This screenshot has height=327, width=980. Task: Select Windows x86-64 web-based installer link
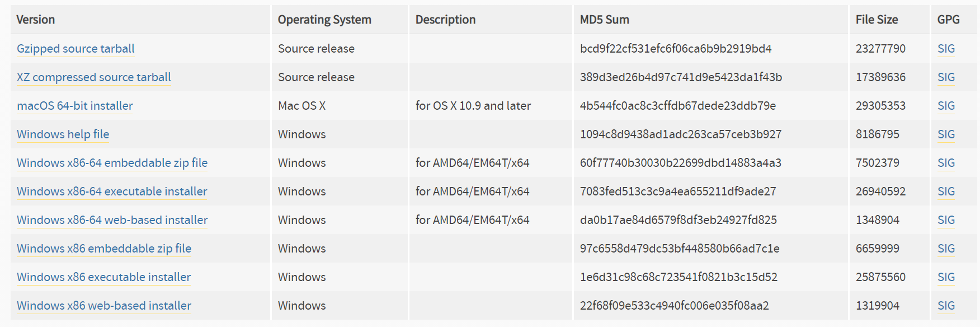pyautogui.click(x=112, y=220)
